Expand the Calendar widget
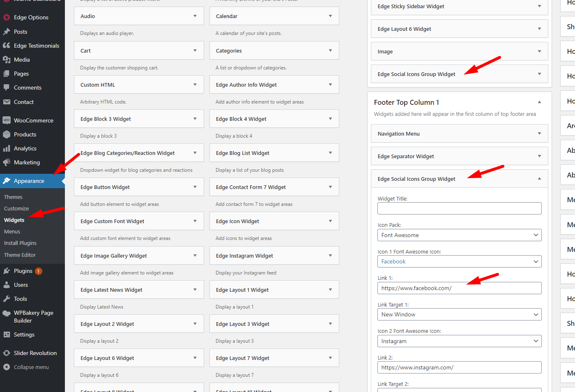The image size is (575, 392). click(x=330, y=16)
